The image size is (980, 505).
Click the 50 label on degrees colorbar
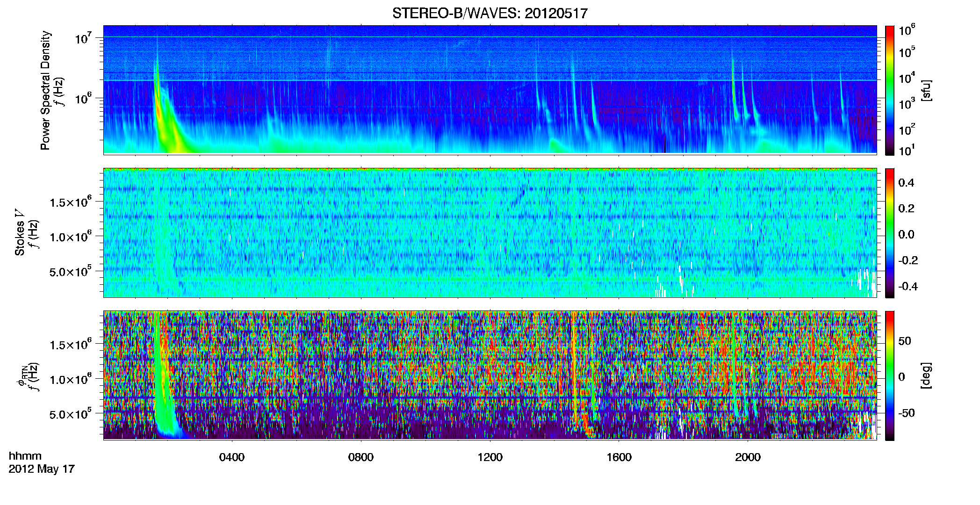[905, 341]
